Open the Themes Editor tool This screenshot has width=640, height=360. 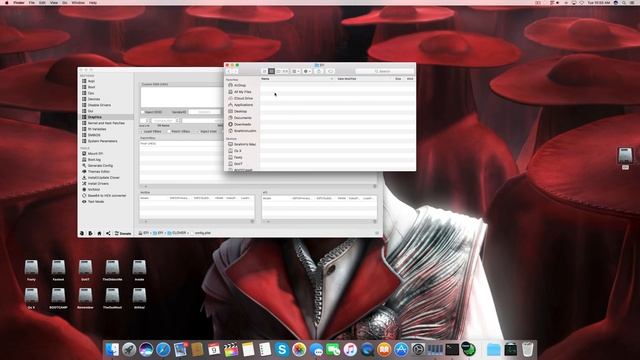[98, 171]
